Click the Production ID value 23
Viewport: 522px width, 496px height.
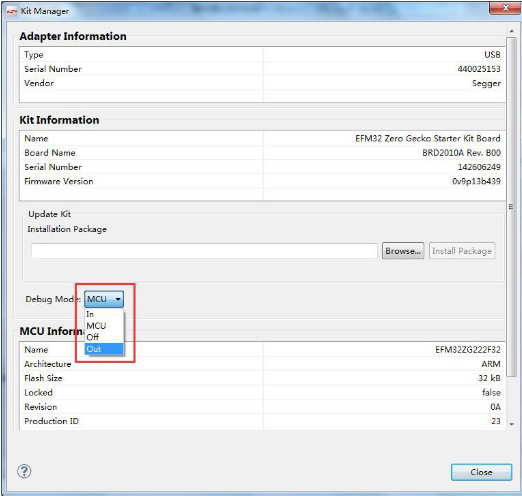[496, 421]
